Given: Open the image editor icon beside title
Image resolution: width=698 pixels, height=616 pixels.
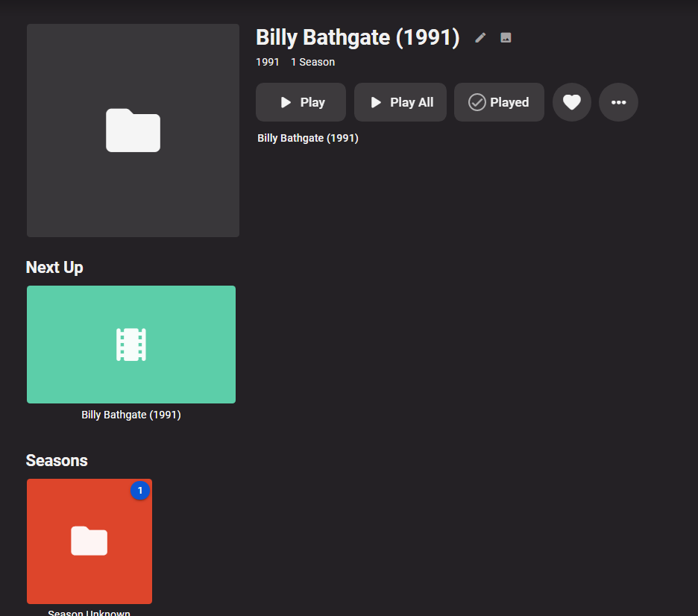Looking at the screenshot, I should (x=506, y=37).
